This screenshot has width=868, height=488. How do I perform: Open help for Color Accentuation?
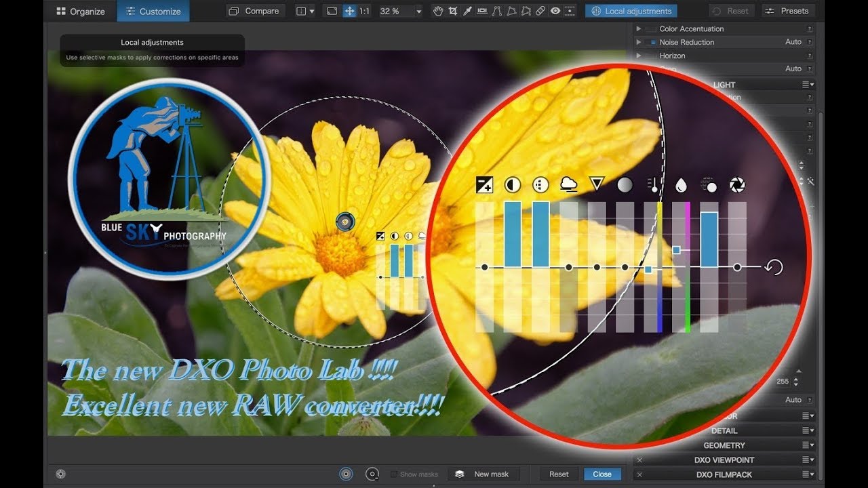[x=810, y=28]
